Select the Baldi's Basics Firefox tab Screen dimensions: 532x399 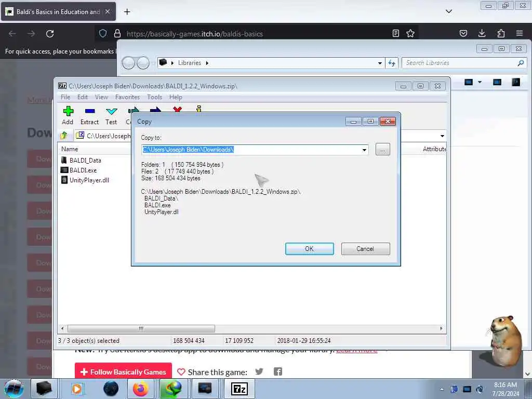pos(58,12)
